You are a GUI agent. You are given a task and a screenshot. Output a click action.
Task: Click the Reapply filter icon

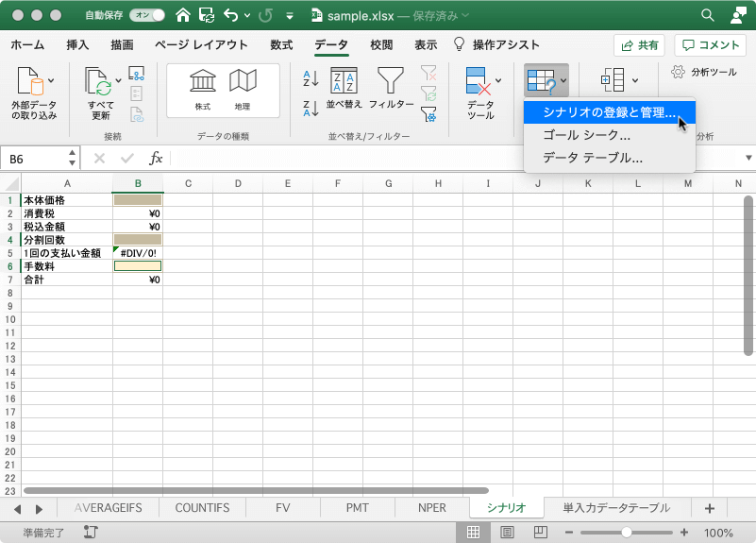coord(428,93)
